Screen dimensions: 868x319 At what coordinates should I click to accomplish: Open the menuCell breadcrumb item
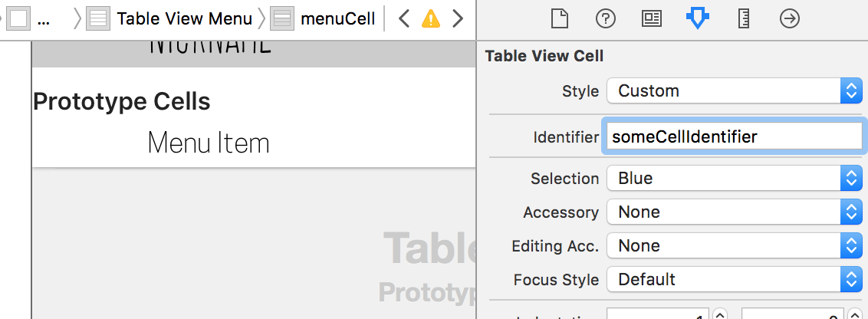click(x=323, y=19)
